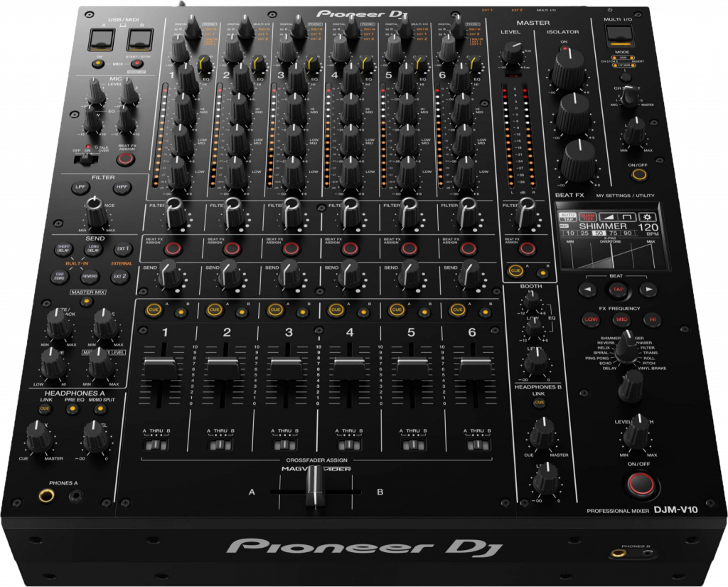Select the EXT 2 send button
Image resolution: width=728 pixels, height=587 pixels.
point(119,276)
